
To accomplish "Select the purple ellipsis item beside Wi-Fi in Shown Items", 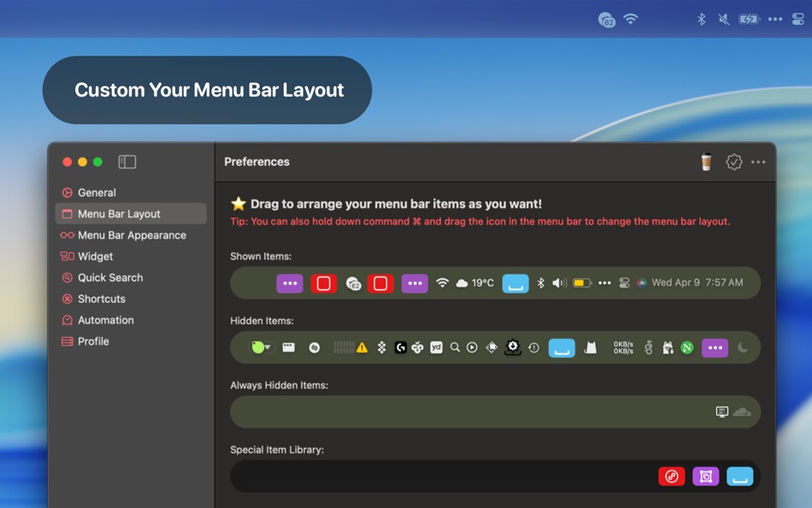I will (415, 284).
